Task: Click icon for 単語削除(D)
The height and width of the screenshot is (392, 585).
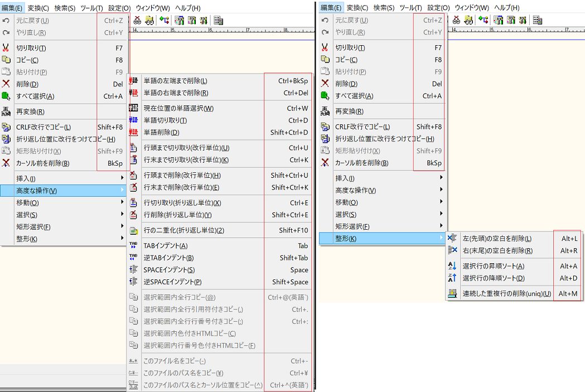Action: (134, 132)
